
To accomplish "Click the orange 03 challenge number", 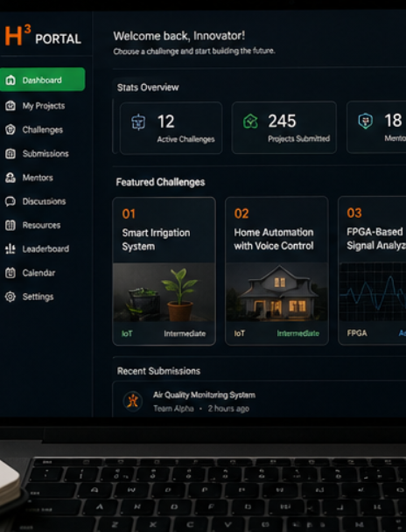I will pos(354,213).
